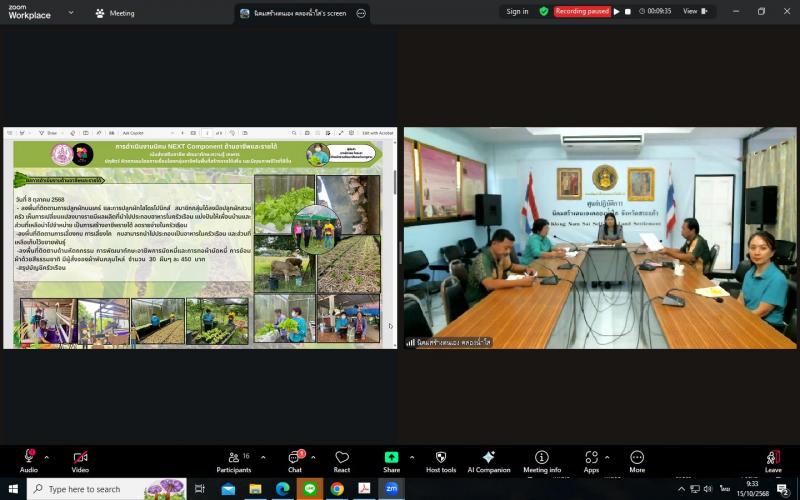Click Edit with Acrobat in PDF toolbar

(x=378, y=133)
